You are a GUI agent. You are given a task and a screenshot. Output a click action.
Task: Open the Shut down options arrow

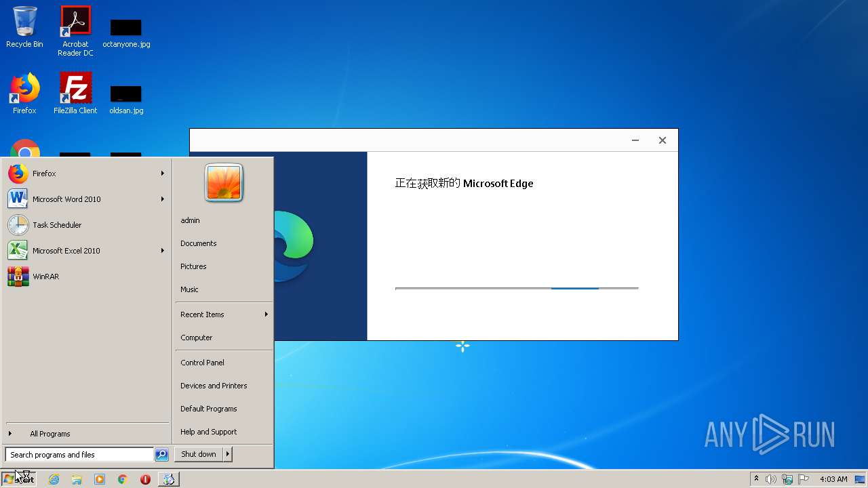pyautogui.click(x=228, y=454)
